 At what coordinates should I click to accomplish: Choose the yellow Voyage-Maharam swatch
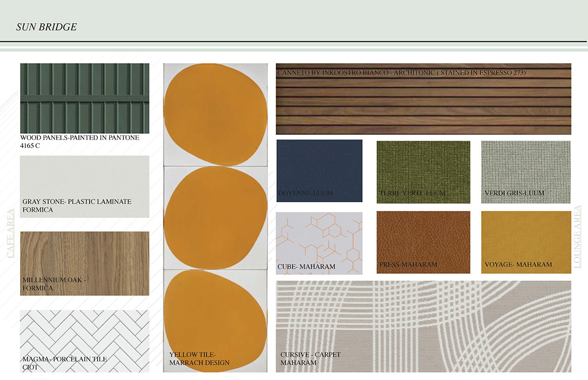tap(526, 242)
